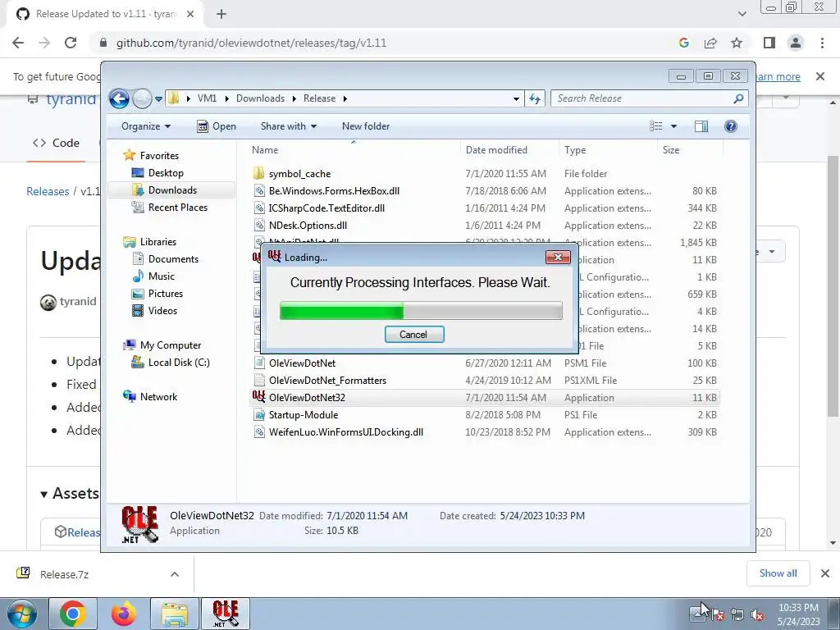Screen dimensions: 840x630
Task: Select the OleViewDotNet PSM1 file
Action: pyautogui.click(x=302, y=363)
